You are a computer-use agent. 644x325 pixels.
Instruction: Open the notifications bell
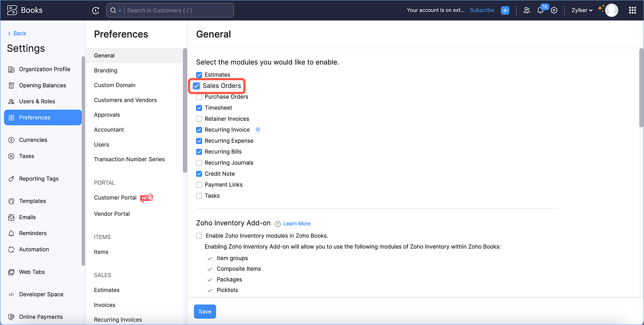point(540,10)
